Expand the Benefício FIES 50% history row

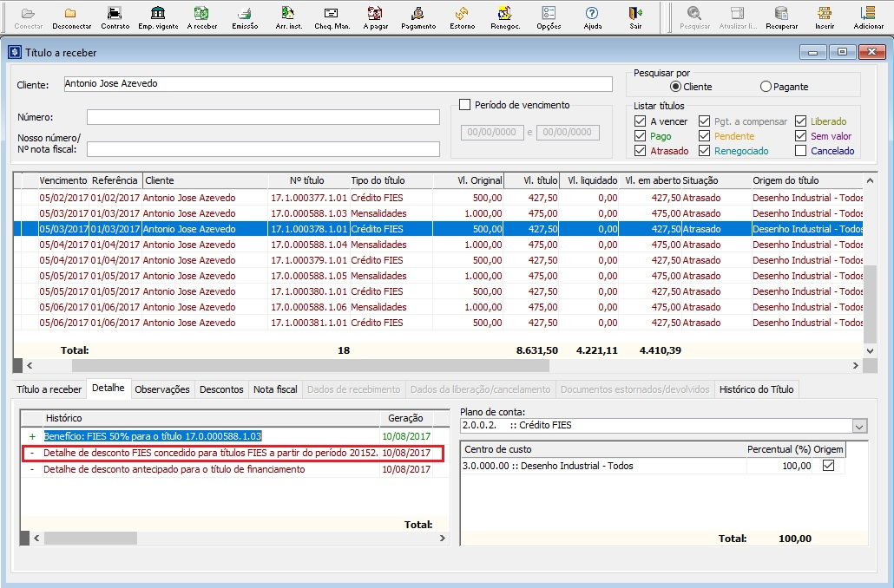click(32, 436)
